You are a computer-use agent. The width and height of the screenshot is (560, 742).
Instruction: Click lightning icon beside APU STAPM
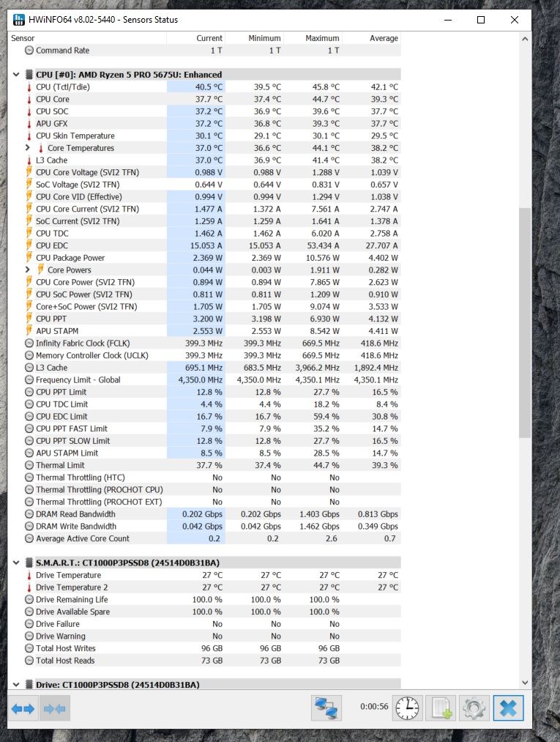point(29,331)
